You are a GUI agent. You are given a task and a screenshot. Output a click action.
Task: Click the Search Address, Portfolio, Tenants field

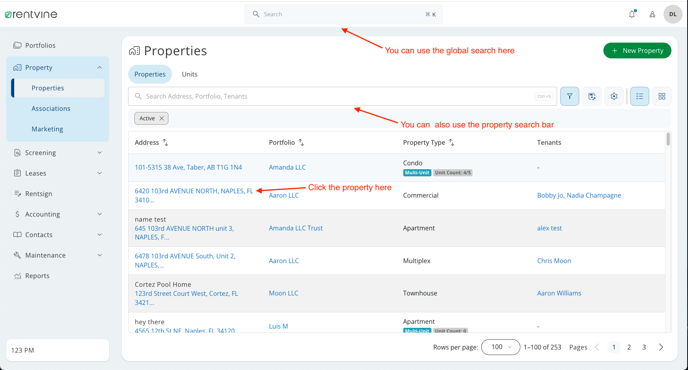click(x=343, y=96)
